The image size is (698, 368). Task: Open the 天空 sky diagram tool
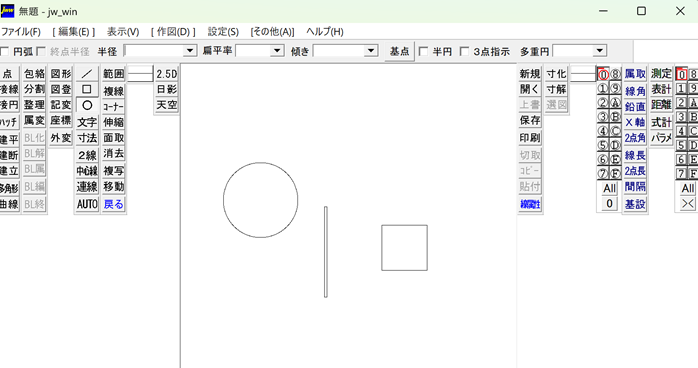(166, 105)
